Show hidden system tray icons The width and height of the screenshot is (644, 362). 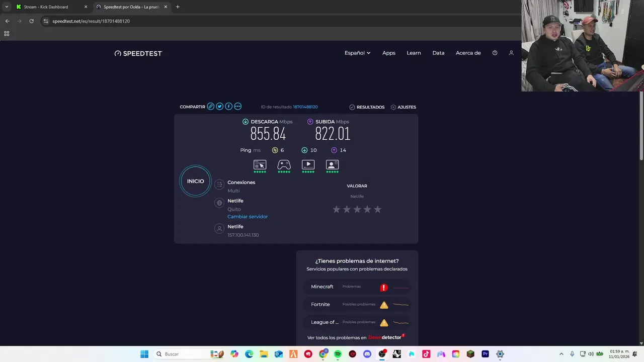point(561,354)
